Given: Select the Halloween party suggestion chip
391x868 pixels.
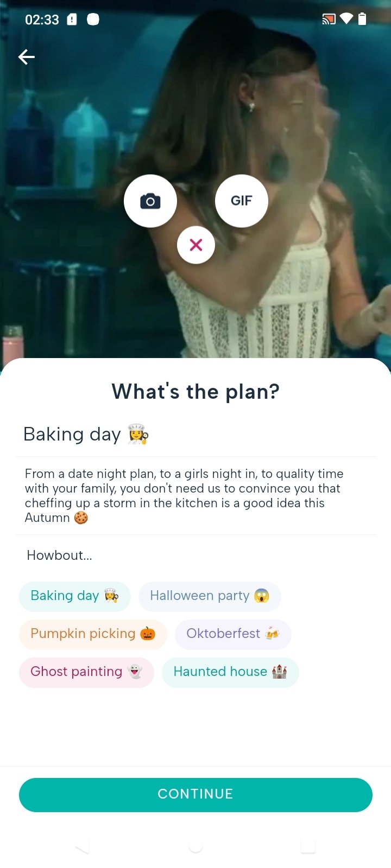Looking at the screenshot, I should point(210,596).
